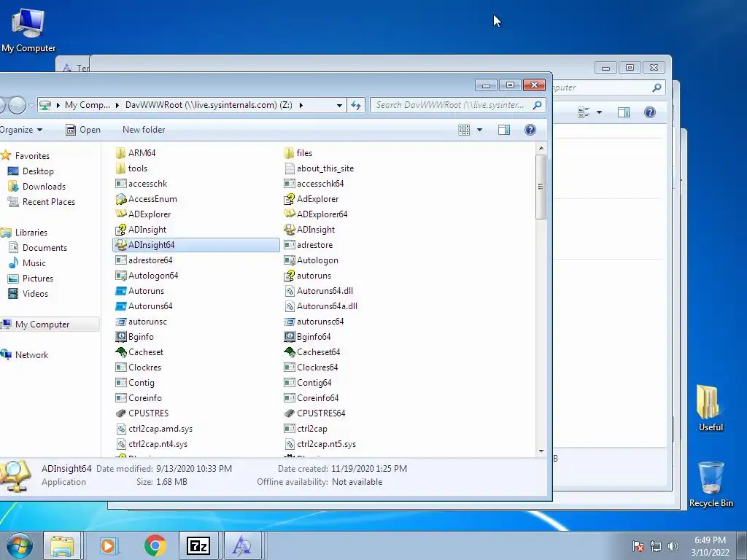Select the about_this_site text file icon
The image size is (747, 560).
click(289, 168)
